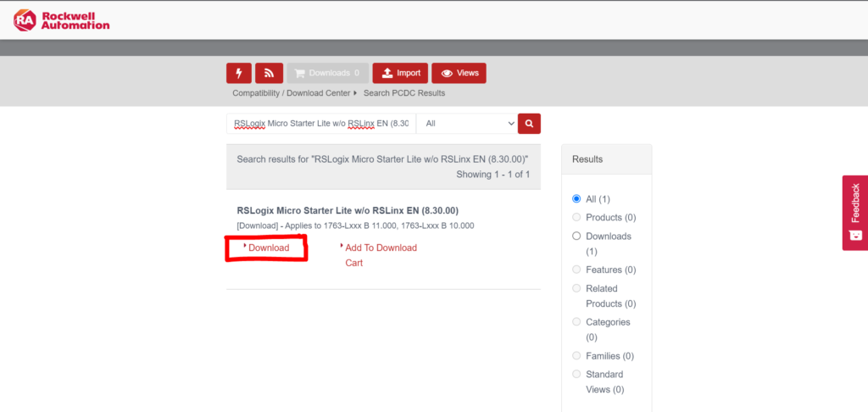Viewport: 868px width, 412px height.
Task: Select the Features (0) radio button
Action: pyautogui.click(x=576, y=270)
